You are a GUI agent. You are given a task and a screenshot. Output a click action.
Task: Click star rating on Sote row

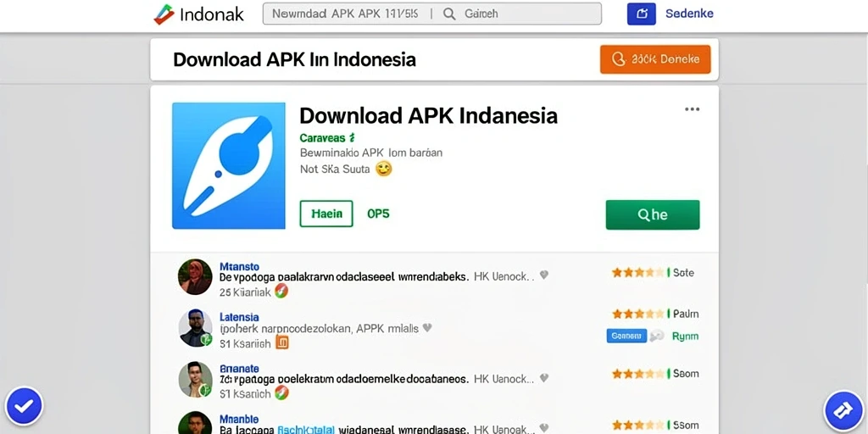637,272
